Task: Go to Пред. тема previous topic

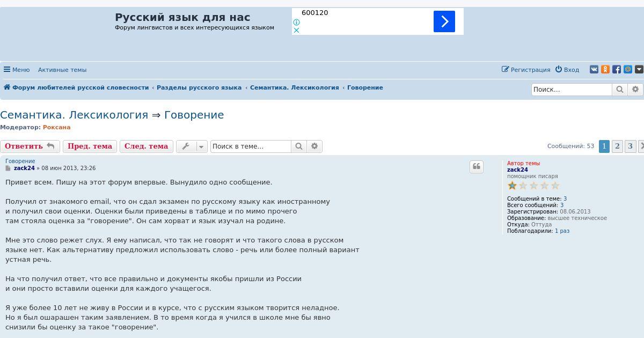Action: click(x=90, y=146)
